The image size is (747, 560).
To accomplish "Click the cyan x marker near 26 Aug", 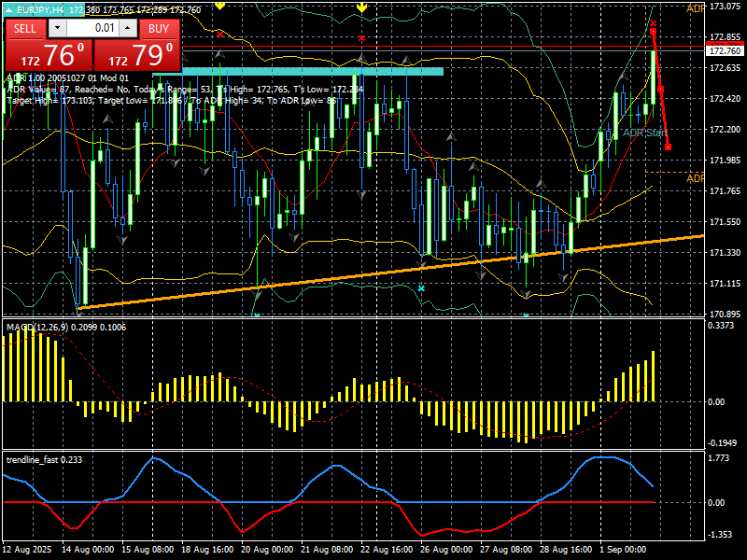I will click(x=421, y=288).
